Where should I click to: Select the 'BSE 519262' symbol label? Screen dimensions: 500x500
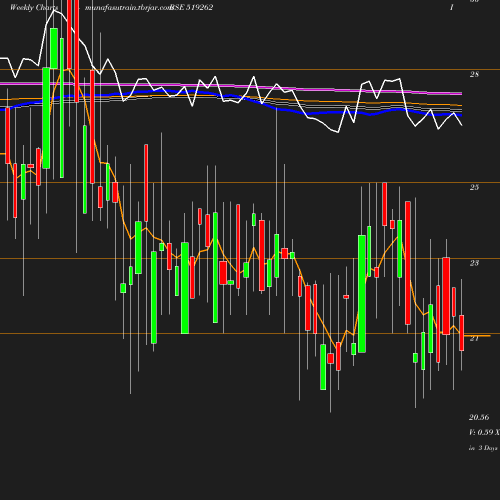coord(191,7)
